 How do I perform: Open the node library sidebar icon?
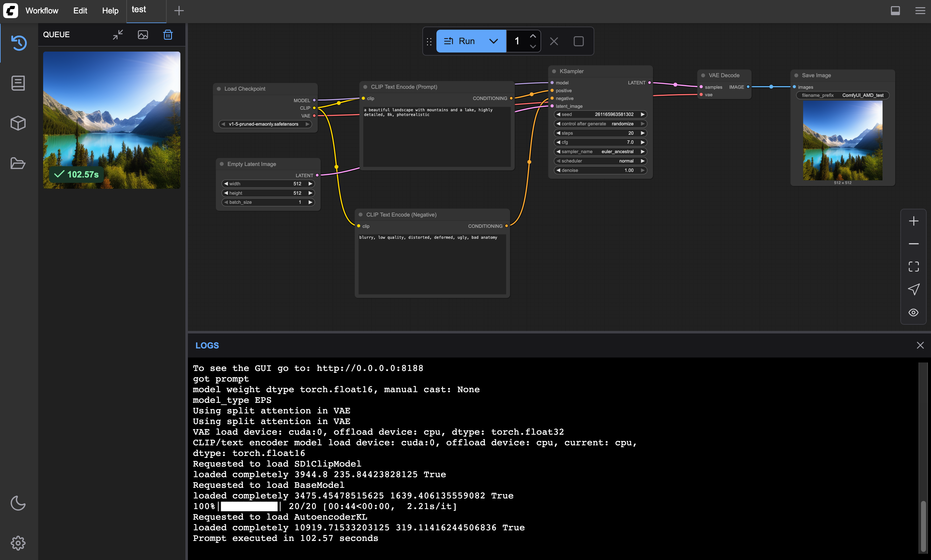tap(18, 83)
